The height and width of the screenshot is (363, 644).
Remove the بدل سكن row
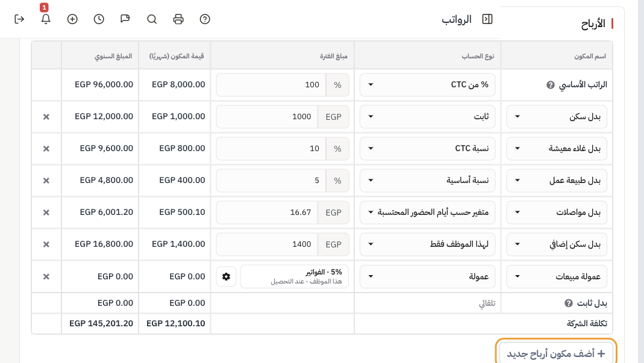(46, 117)
